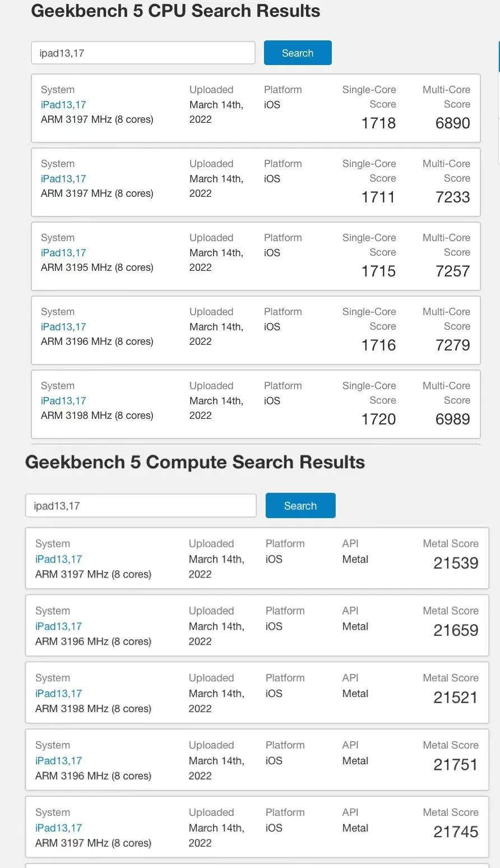Click the CPU results search input field
The image size is (500, 868).
143,53
